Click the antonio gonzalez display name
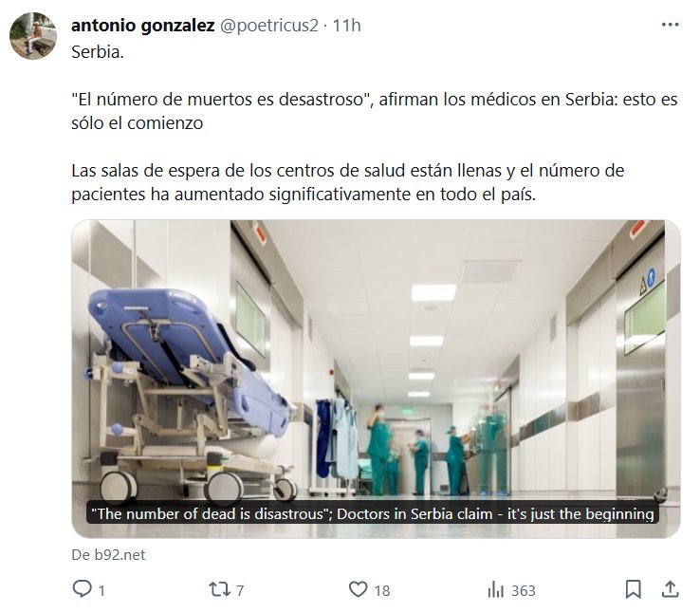Screen dimensions: 700x613 click(143, 26)
